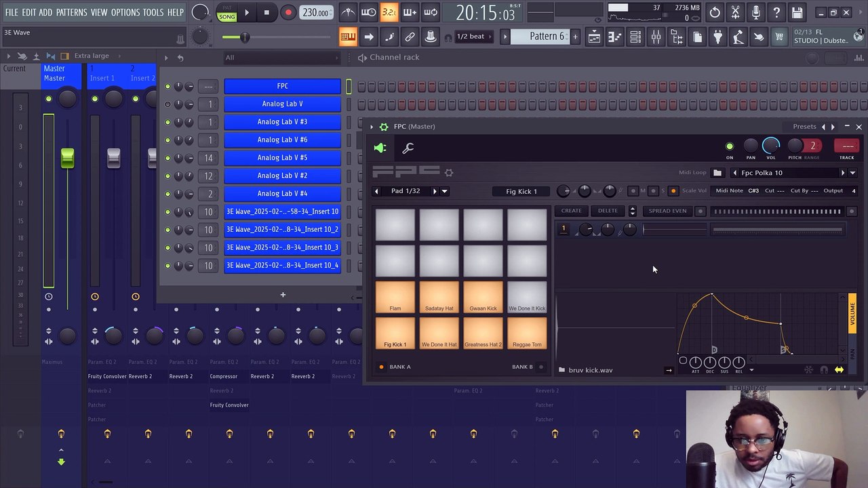This screenshot has height=488, width=868.
Task: Click the CREATE layer button
Action: coord(572,211)
